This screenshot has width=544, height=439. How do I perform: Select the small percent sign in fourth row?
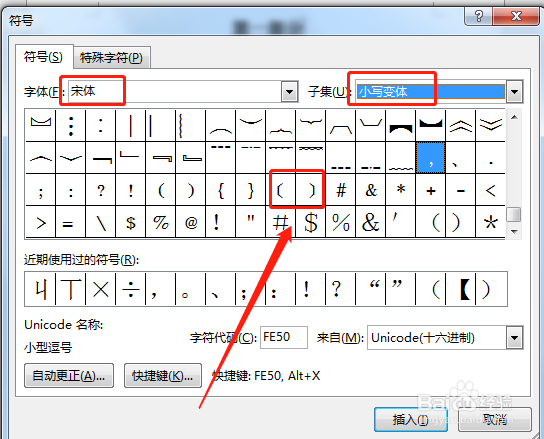click(x=161, y=222)
